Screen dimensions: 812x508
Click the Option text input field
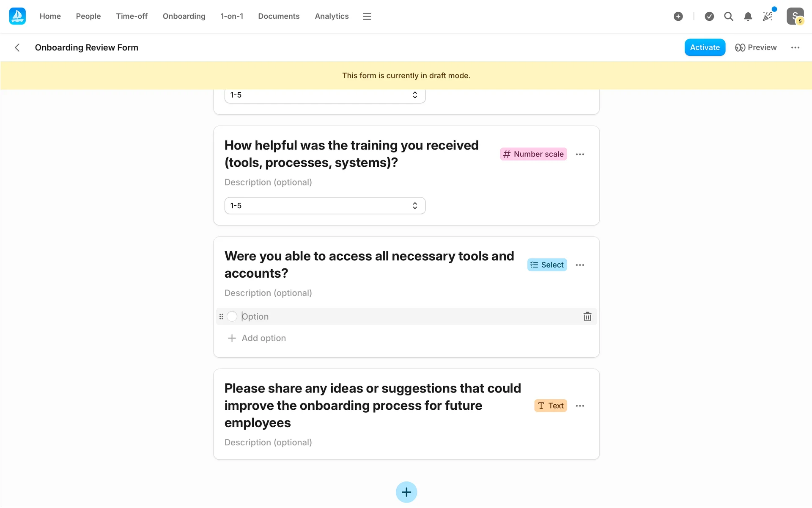coord(406,317)
